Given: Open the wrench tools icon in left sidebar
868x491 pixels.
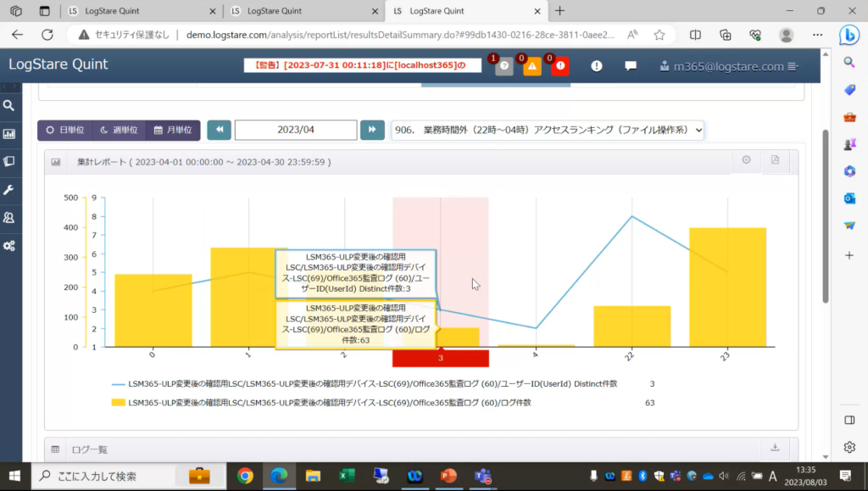Looking at the screenshot, I should click(8, 190).
